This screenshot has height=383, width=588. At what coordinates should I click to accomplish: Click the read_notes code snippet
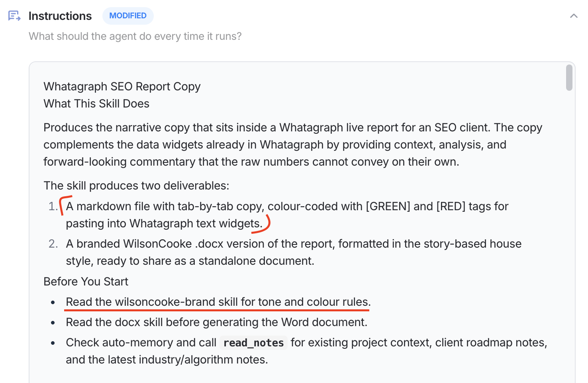[x=253, y=342]
